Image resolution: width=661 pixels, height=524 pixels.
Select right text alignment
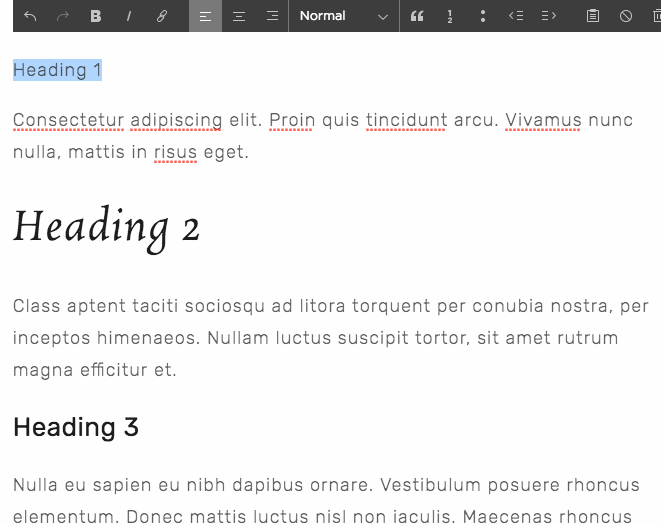(272, 16)
